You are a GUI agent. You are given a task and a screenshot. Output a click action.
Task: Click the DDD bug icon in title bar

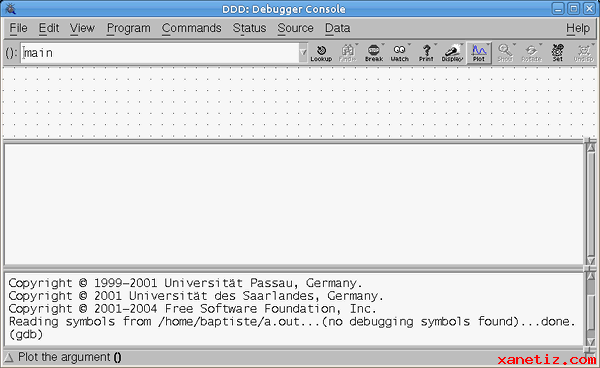click(x=10, y=8)
